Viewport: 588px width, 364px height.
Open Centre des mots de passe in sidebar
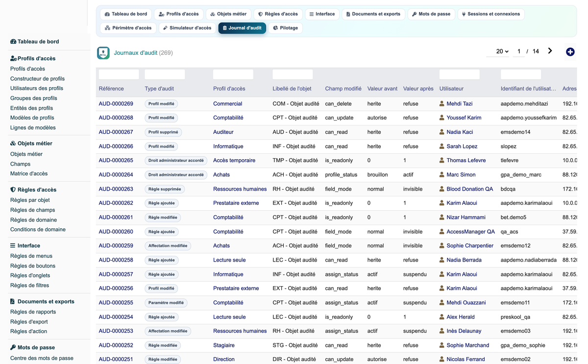(x=42, y=358)
